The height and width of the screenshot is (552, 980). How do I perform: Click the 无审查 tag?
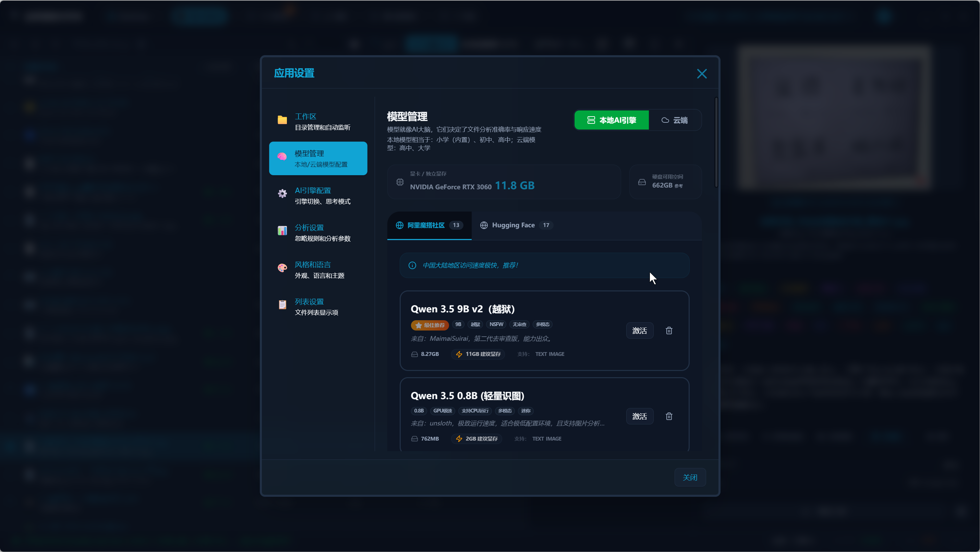[x=519, y=324]
